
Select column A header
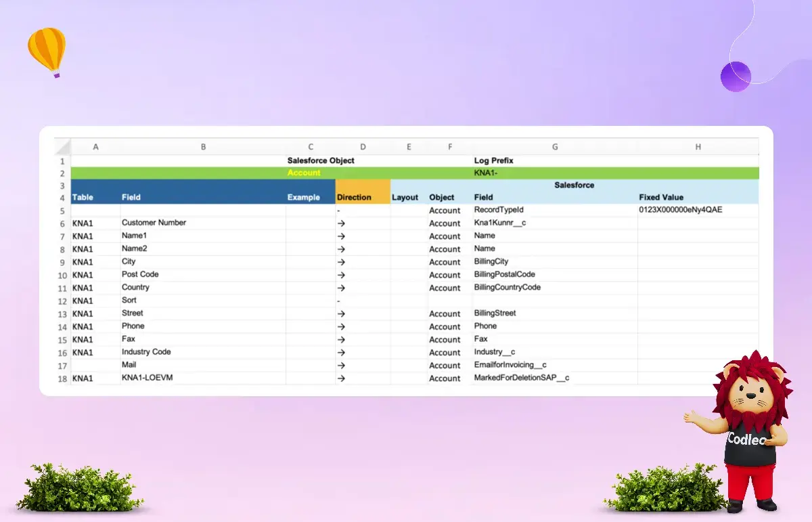[x=95, y=147]
